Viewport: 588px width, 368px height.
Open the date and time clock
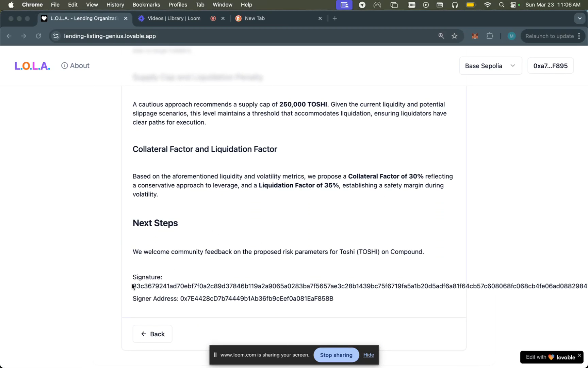553,5
